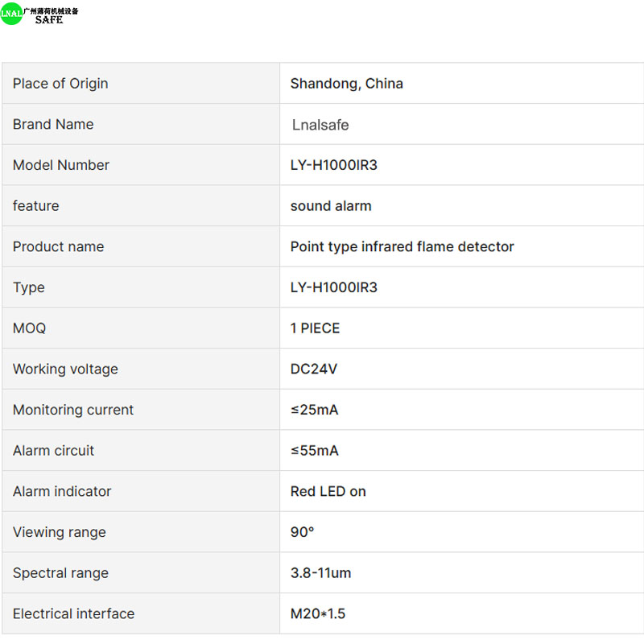Select the M20*1.5 electrical interface value
644x644 pixels.
click(x=317, y=613)
